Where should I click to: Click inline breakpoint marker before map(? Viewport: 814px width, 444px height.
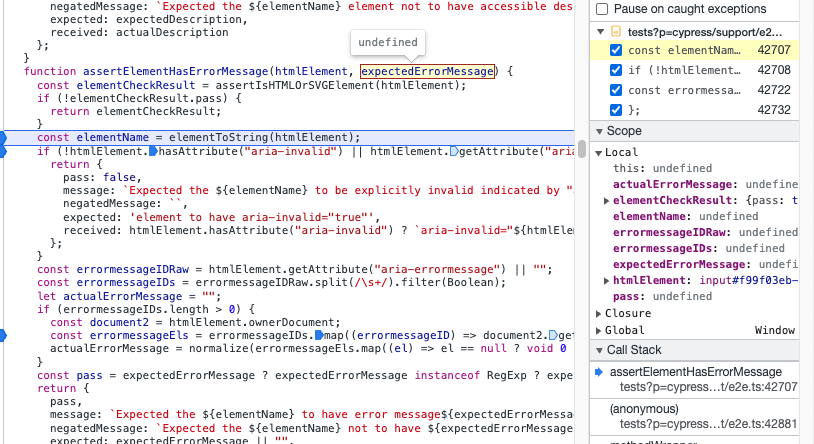[x=319, y=335]
